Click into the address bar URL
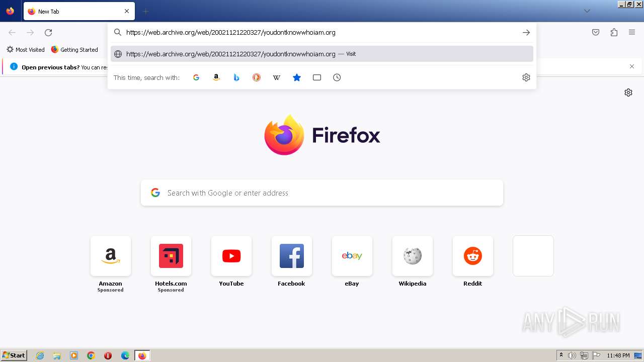The image size is (644, 362). pos(230,33)
